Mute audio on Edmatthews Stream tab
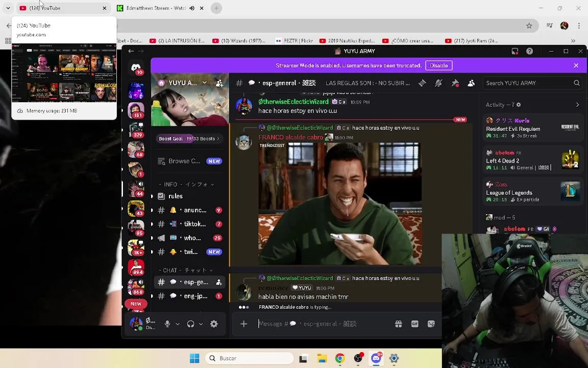The image size is (588, 368). coord(192,8)
